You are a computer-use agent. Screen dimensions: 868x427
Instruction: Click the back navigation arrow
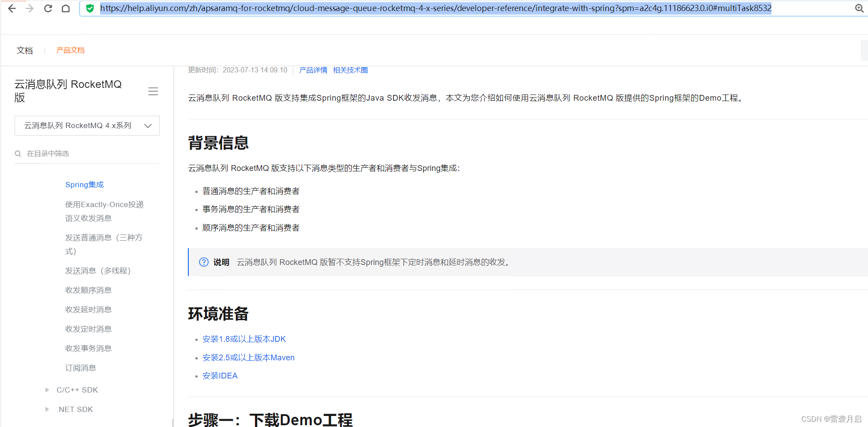(12, 8)
